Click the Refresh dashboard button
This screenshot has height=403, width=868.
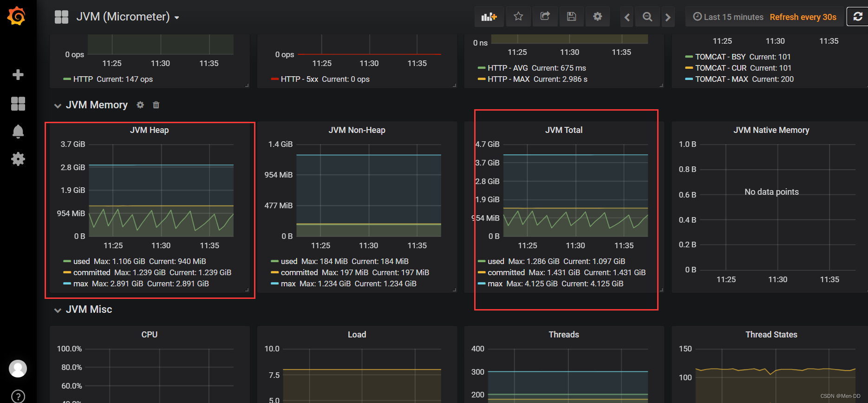click(858, 17)
